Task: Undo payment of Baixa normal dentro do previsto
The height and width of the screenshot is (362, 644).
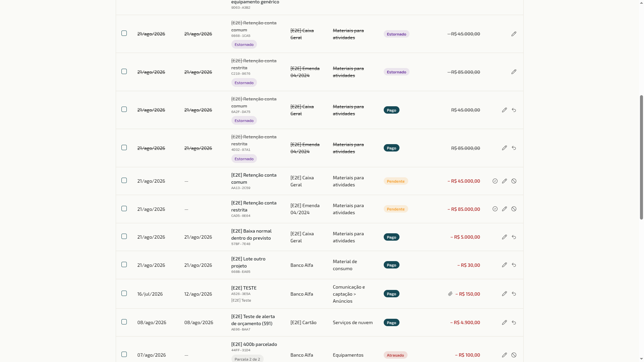Action: [x=514, y=237]
